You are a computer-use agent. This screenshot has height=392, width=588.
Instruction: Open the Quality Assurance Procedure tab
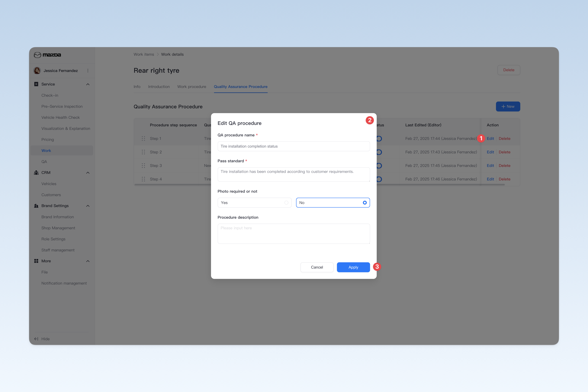tap(241, 87)
